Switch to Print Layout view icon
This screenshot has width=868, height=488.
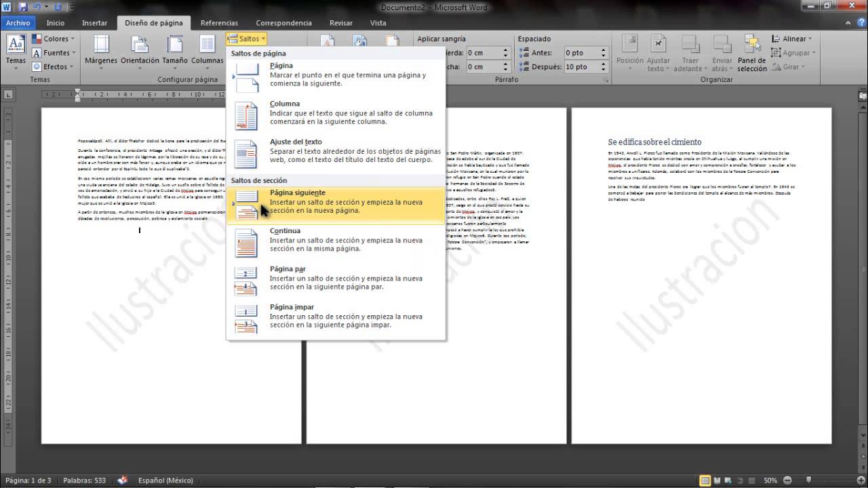click(x=706, y=481)
